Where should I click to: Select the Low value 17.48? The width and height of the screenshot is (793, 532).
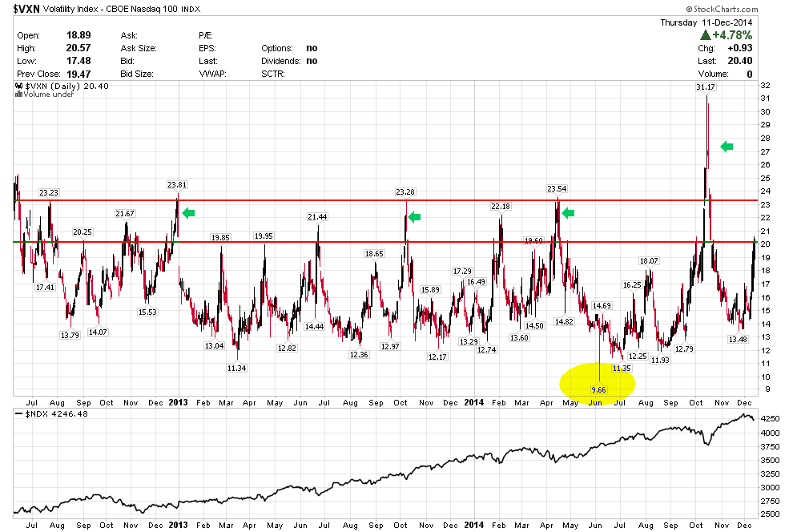point(78,61)
